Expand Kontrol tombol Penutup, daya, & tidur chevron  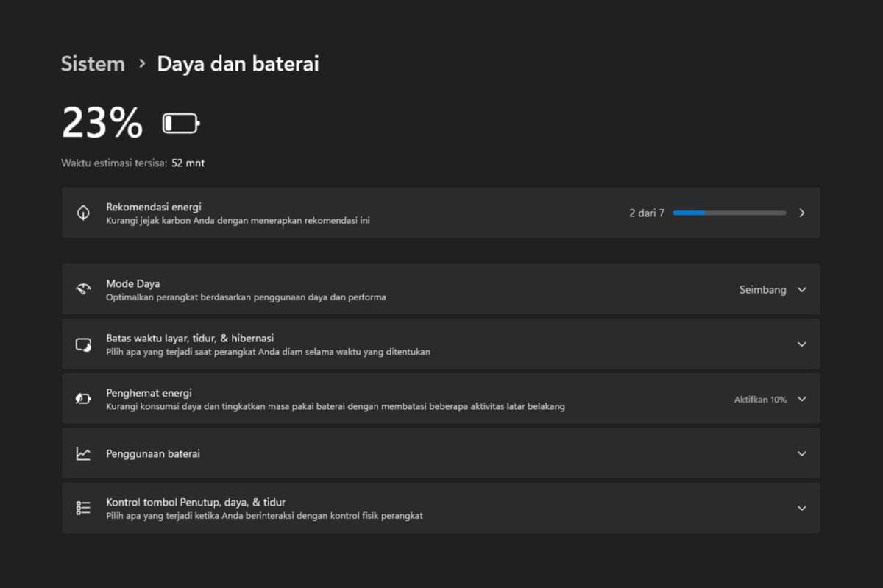801,508
